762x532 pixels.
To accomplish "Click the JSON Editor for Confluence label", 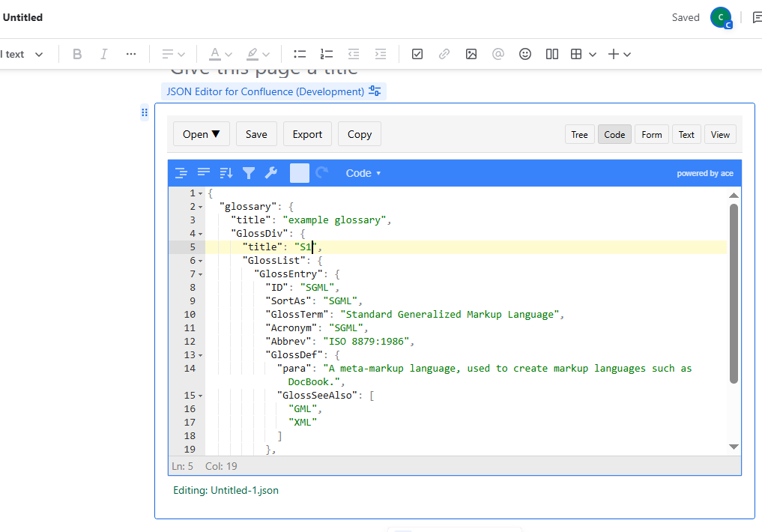I will [x=265, y=91].
